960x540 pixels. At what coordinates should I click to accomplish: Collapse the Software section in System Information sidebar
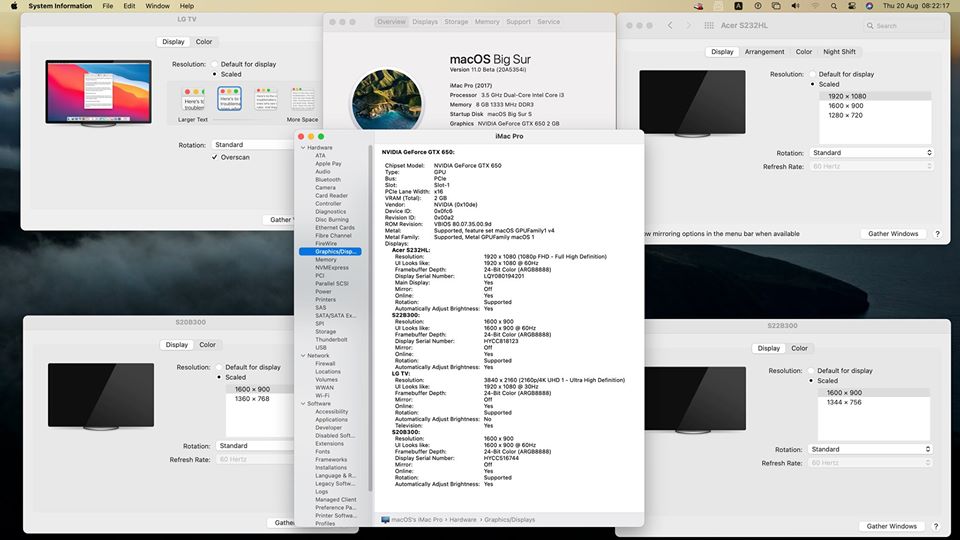pyautogui.click(x=303, y=403)
